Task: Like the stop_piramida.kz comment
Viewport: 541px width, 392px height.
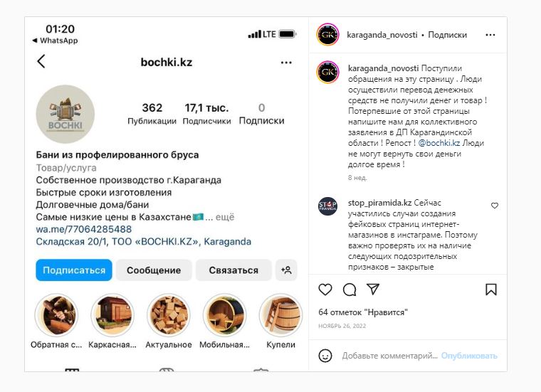Action: [x=495, y=206]
